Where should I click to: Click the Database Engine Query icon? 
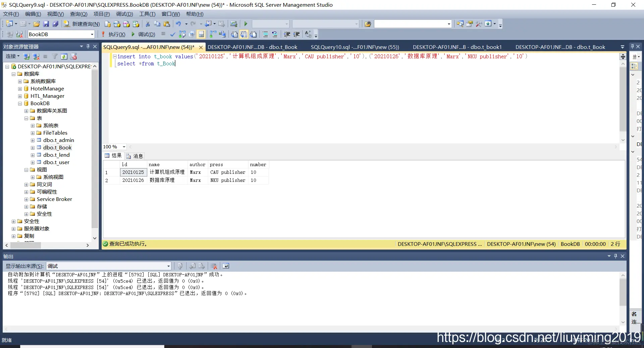108,24
